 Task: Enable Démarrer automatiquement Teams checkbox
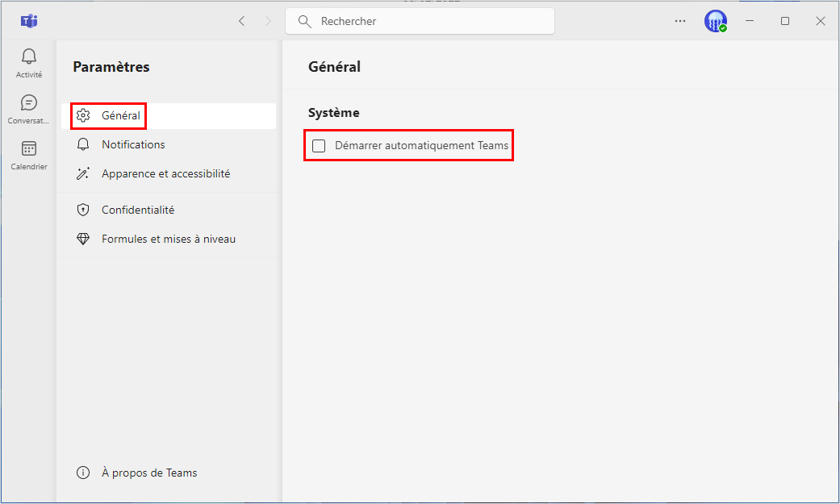pos(319,146)
